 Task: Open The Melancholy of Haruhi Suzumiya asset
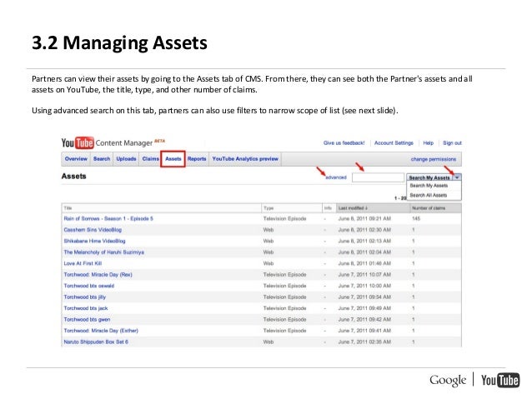pos(104,252)
